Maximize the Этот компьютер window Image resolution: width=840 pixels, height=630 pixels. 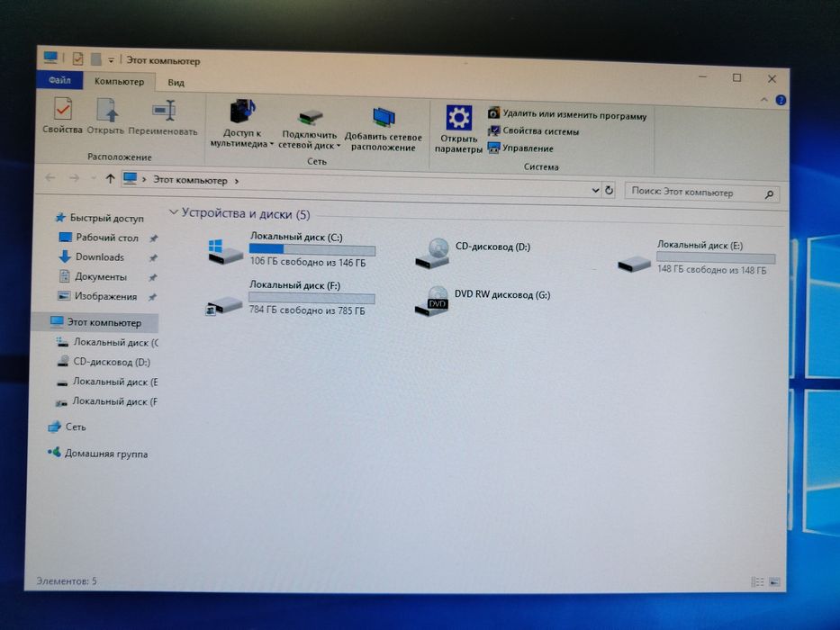point(736,77)
